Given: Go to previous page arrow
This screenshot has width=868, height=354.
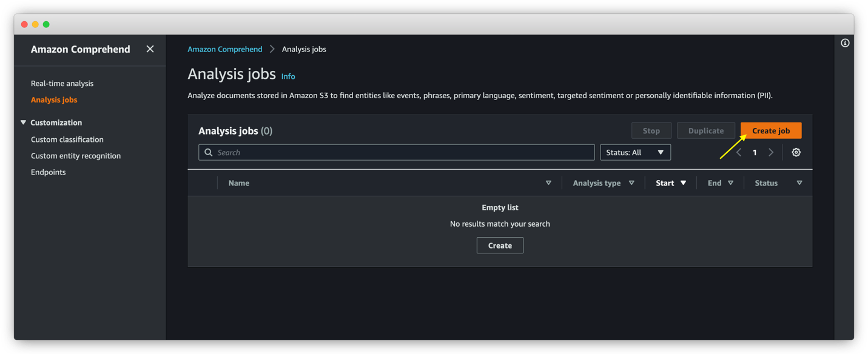Looking at the screenshot, I should tap(739, 153).
